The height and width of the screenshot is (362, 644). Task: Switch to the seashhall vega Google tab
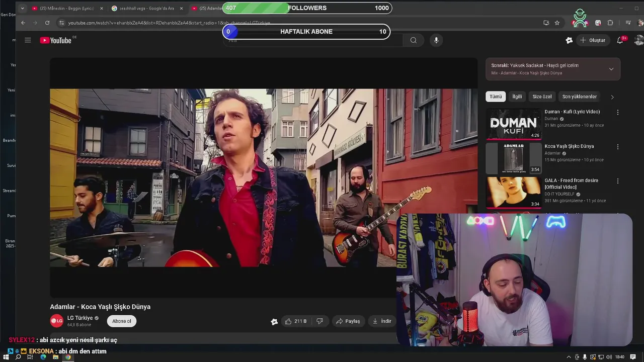point(147,8)
